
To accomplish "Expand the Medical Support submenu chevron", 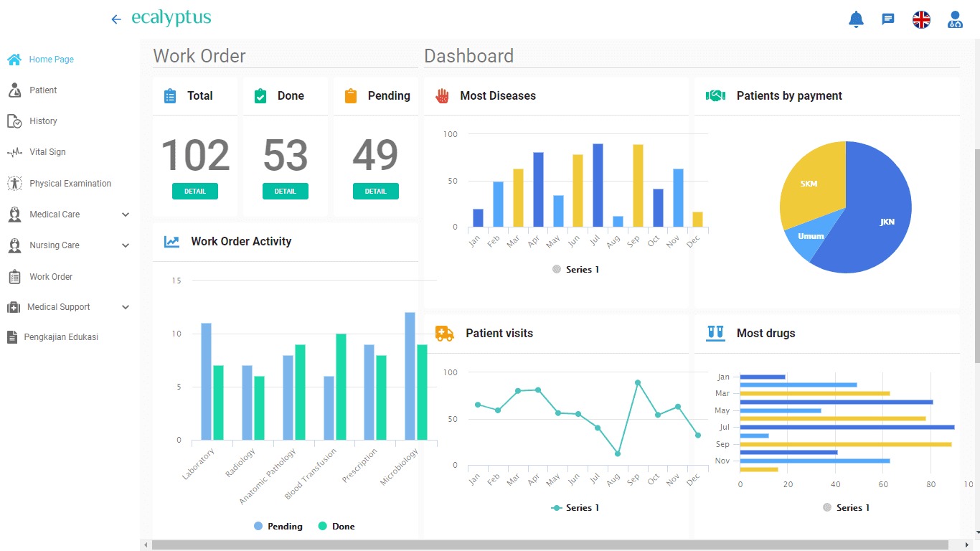I will pos(126,307).
